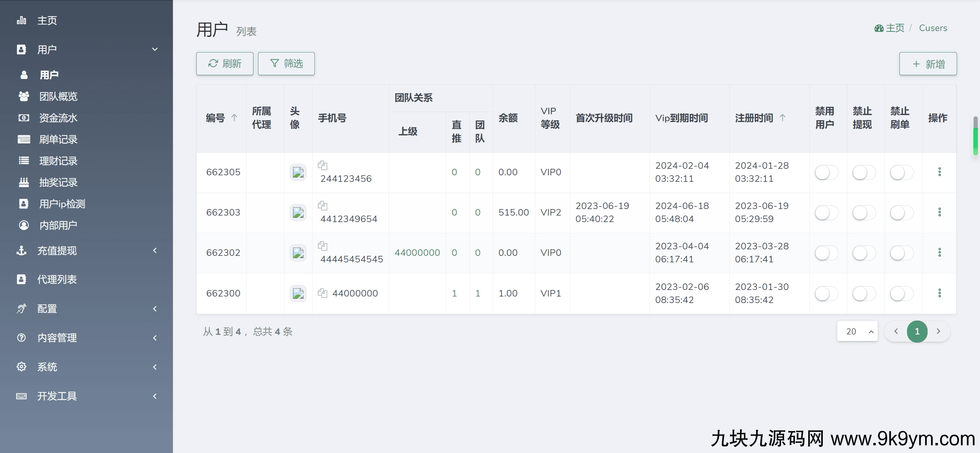Click copy icon next to 44000000 phone
Viewport: 980px width, 453px height.
tap(322, 293)
